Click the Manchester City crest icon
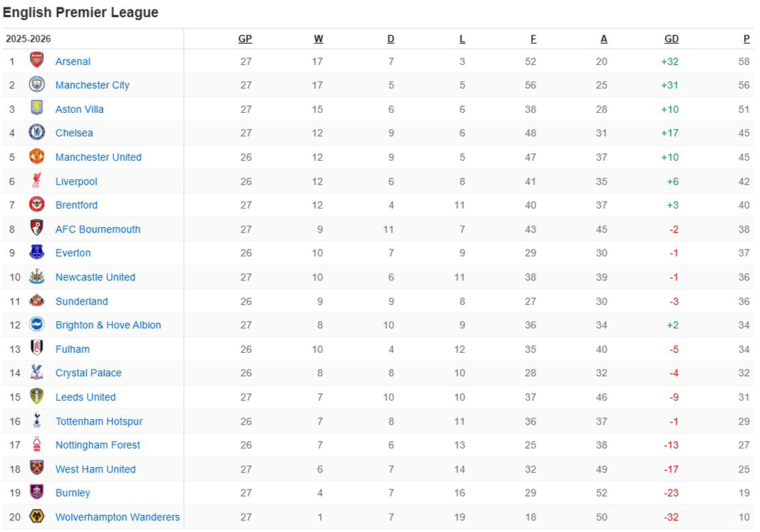Image resolution: width=760 pixels, height=532 pixels. tap(37, 85)
